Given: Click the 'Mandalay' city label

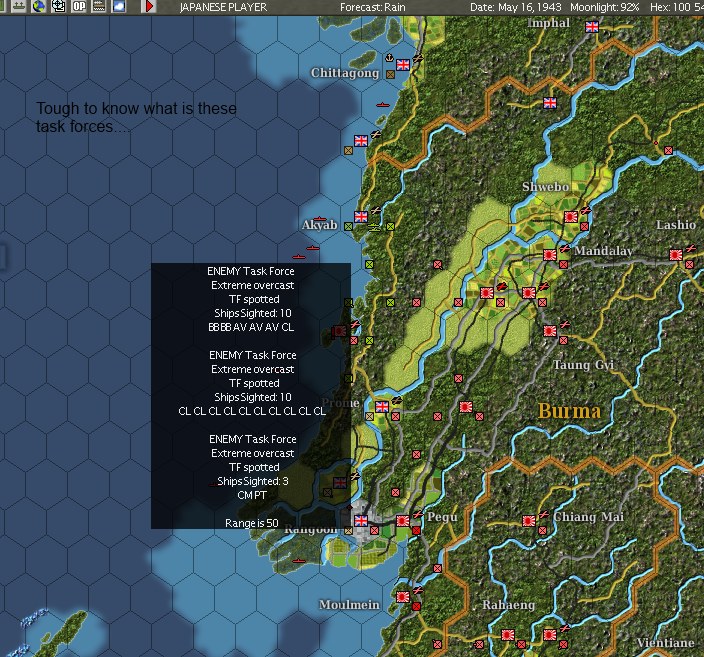Looking at the screenshot, I should coord(603,251).
